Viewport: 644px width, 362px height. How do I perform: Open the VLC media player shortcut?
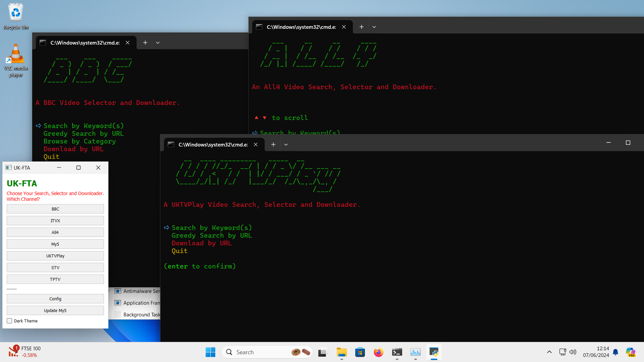click(15, 60)
